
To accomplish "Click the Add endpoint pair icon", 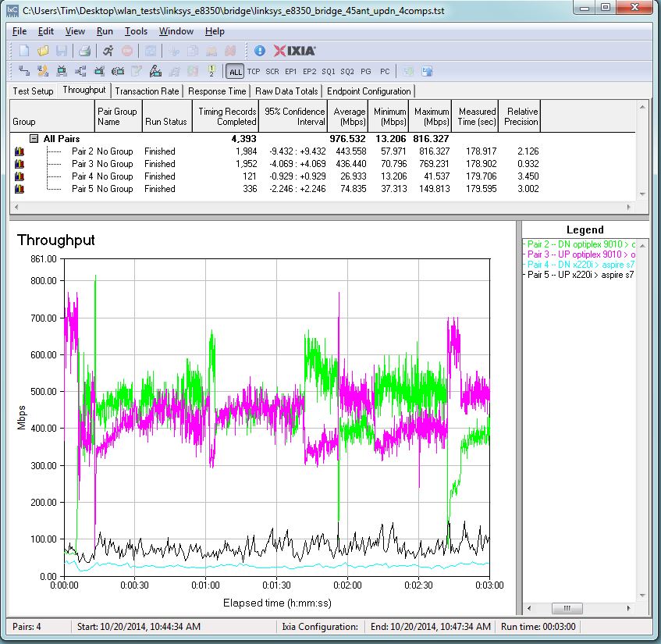I will [x=24, y=71].
